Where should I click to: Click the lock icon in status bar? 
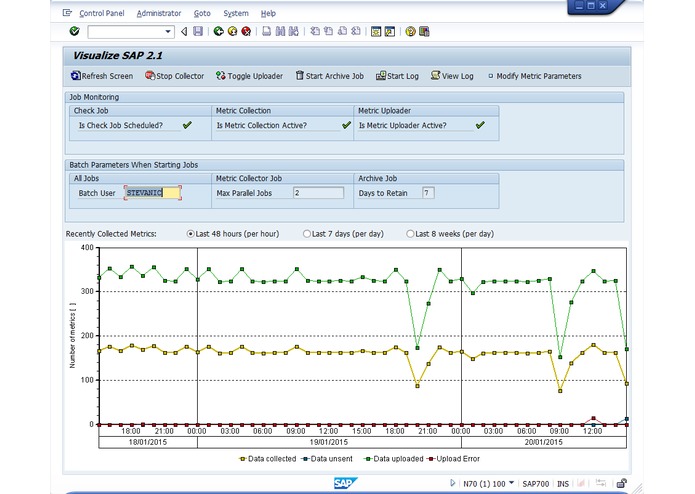[621, 483]
